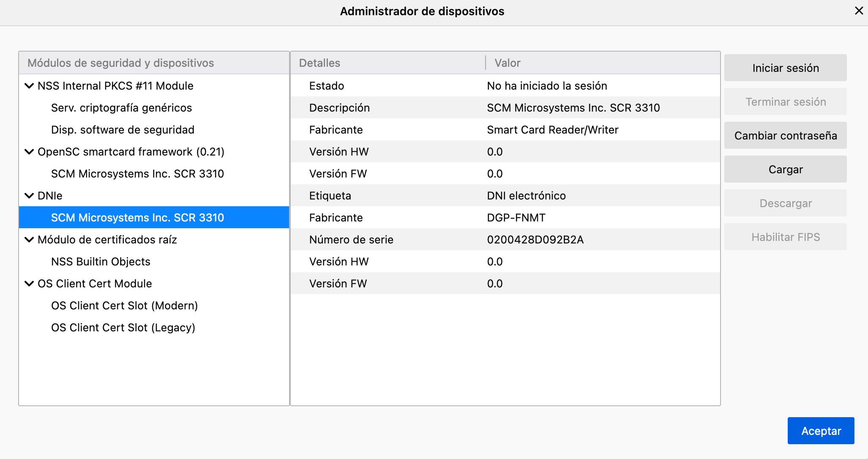Select the Número de serie row
The image size is (868, 459).
[x=505, y=240]
